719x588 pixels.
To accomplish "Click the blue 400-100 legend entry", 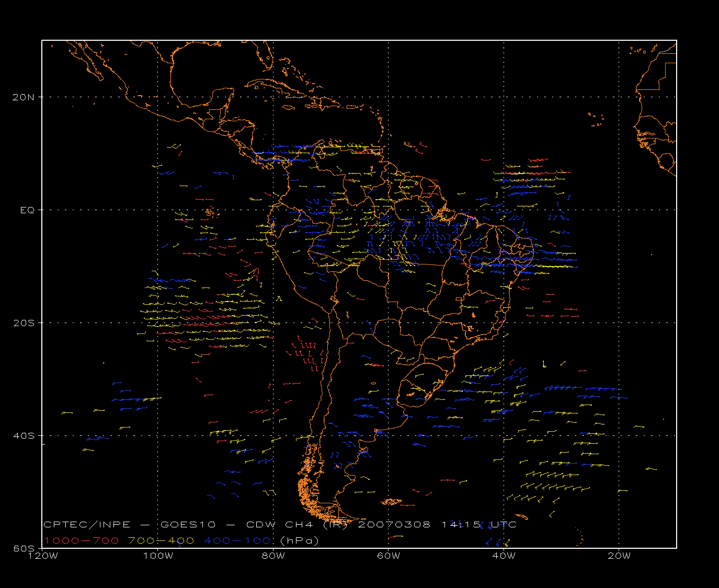I will click(x=238, y=540).
